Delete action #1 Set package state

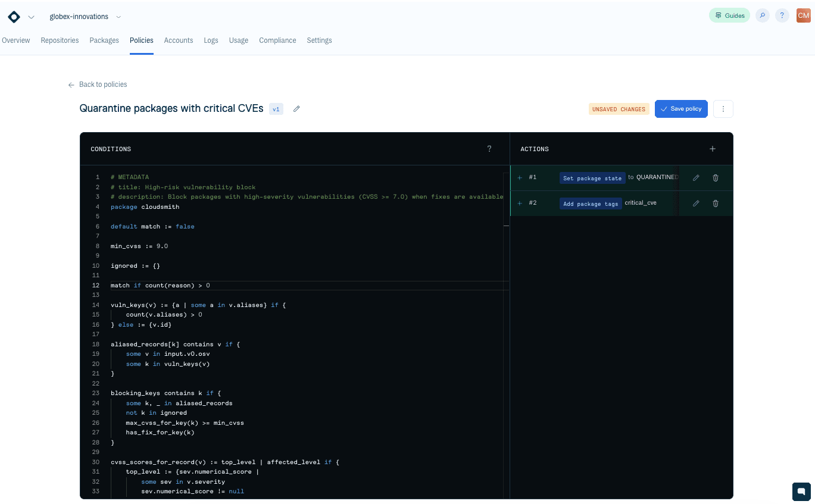click(x=716, y=178)
